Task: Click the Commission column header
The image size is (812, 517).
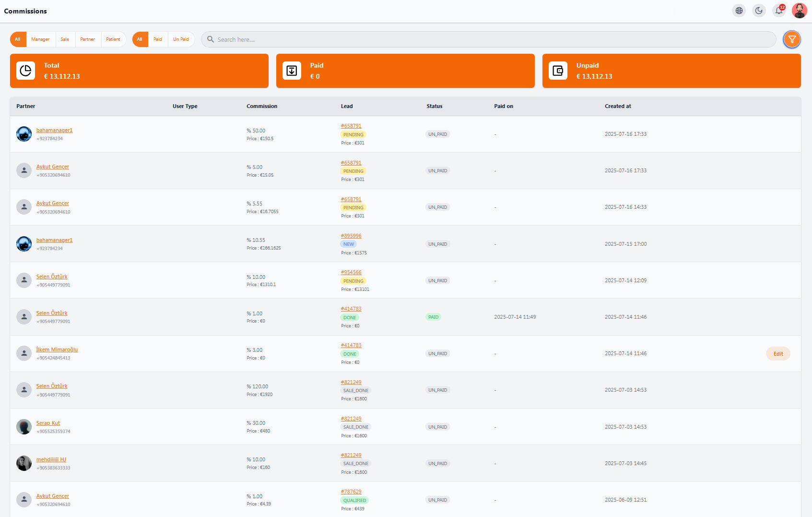Action: [x=262, y=106]
